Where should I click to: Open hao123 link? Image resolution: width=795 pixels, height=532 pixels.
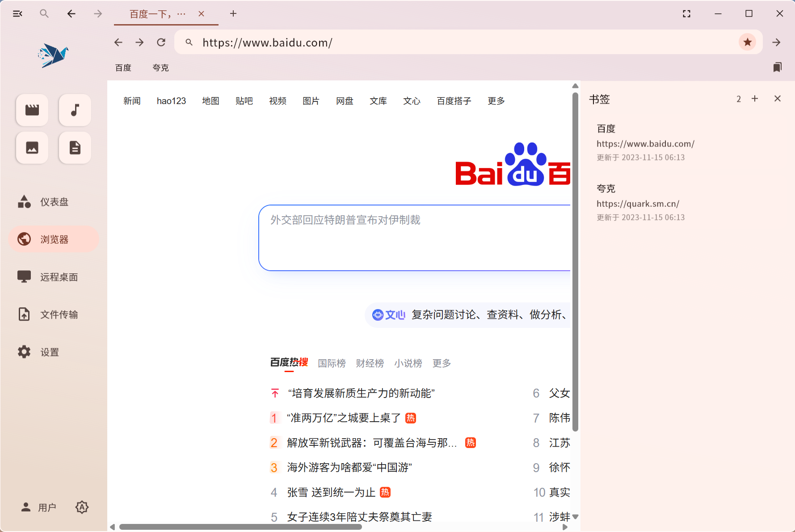171,101
